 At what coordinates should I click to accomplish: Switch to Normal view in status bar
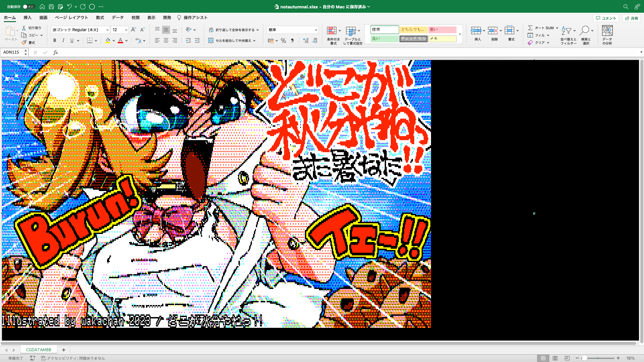coord(543,358)
